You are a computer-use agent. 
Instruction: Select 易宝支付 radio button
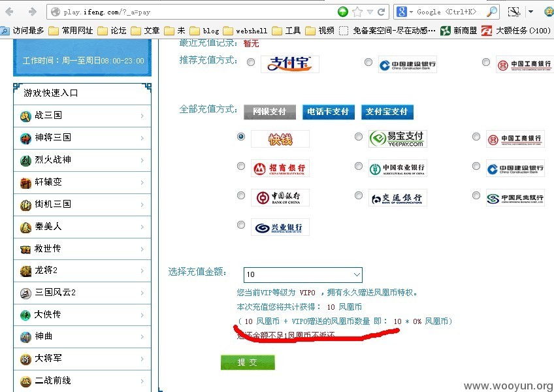(358, 137)
